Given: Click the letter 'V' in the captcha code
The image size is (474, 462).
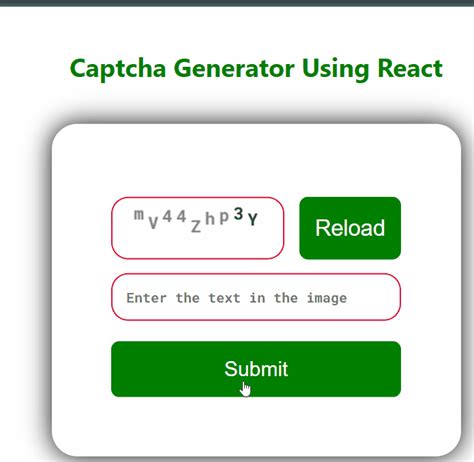Looking at the screenshot, I should [153, 222].
